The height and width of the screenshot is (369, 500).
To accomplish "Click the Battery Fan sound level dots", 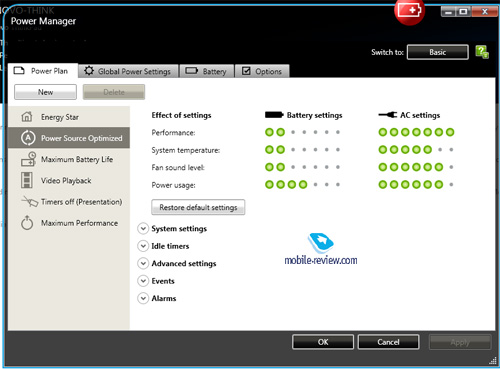I will coord(303,167).
